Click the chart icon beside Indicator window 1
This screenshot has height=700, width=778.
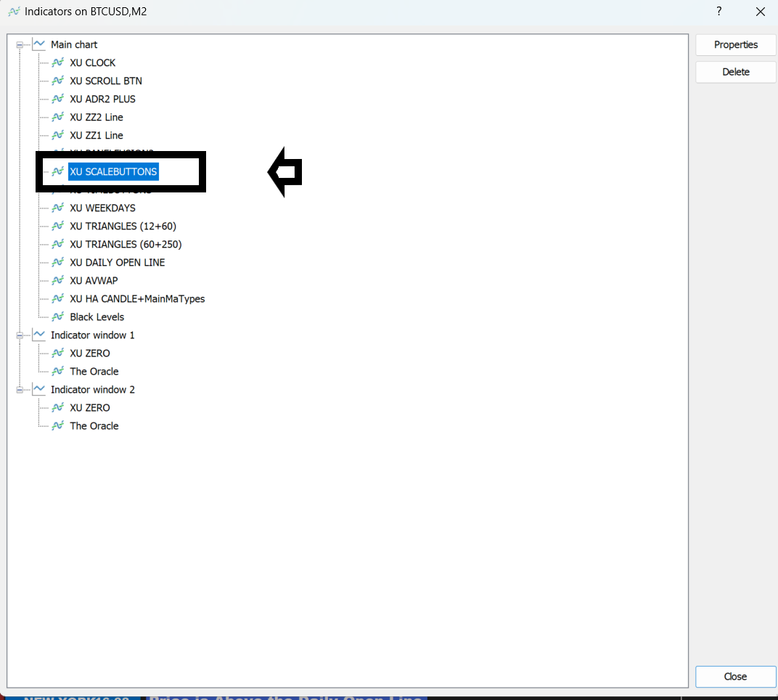[x=38, y=335]
